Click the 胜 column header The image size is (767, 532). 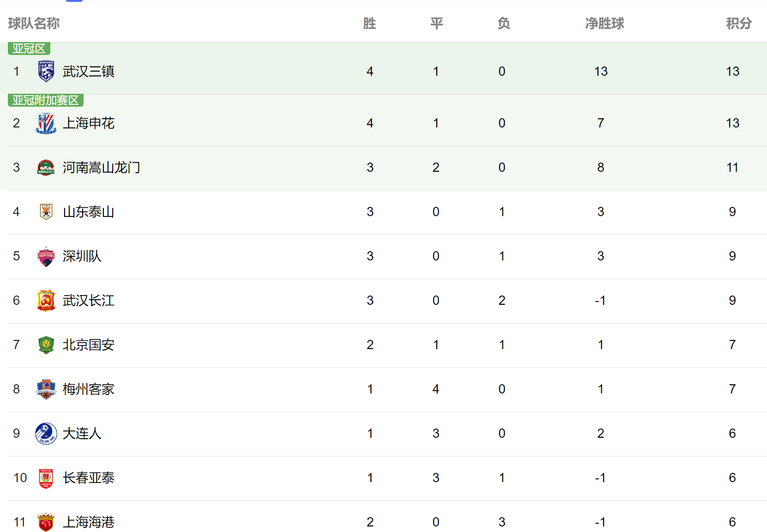click(369, 23)
